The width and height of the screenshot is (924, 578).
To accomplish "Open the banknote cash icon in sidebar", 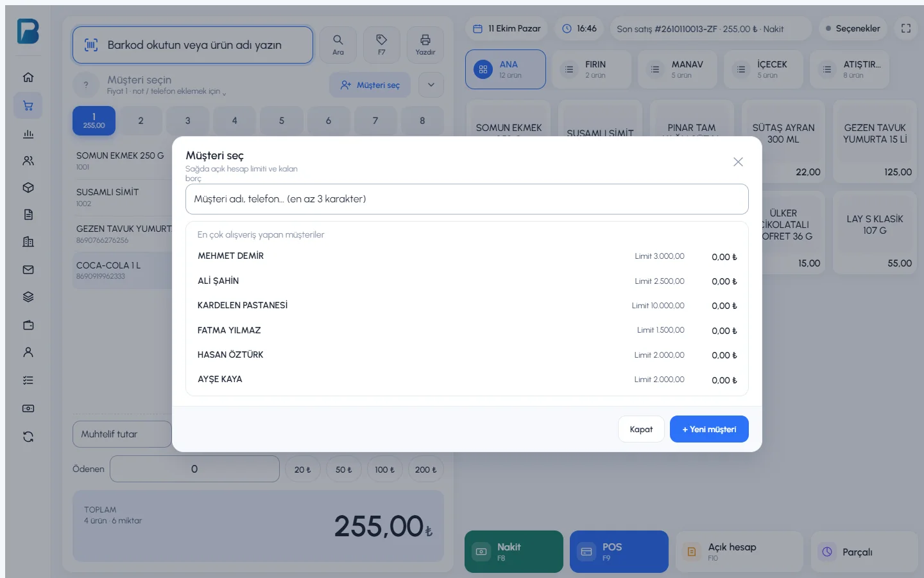I will [28, 408].
